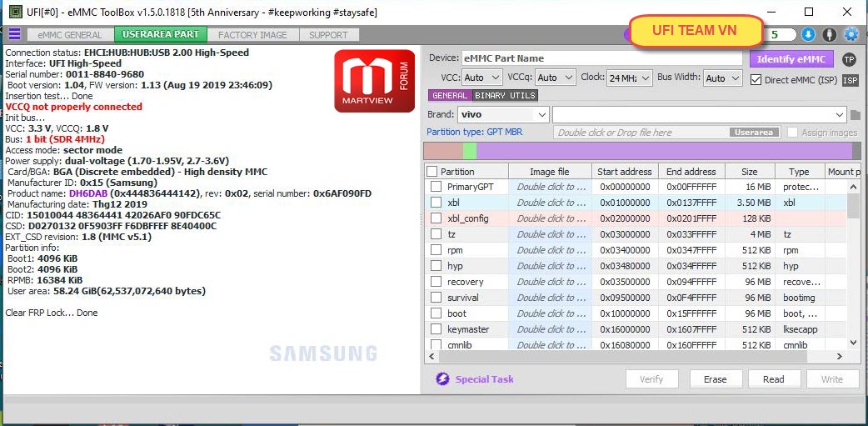Viewport: 868px width, 426px height.
Task: Click the purple segment of partition map
Action: [665, 151]
